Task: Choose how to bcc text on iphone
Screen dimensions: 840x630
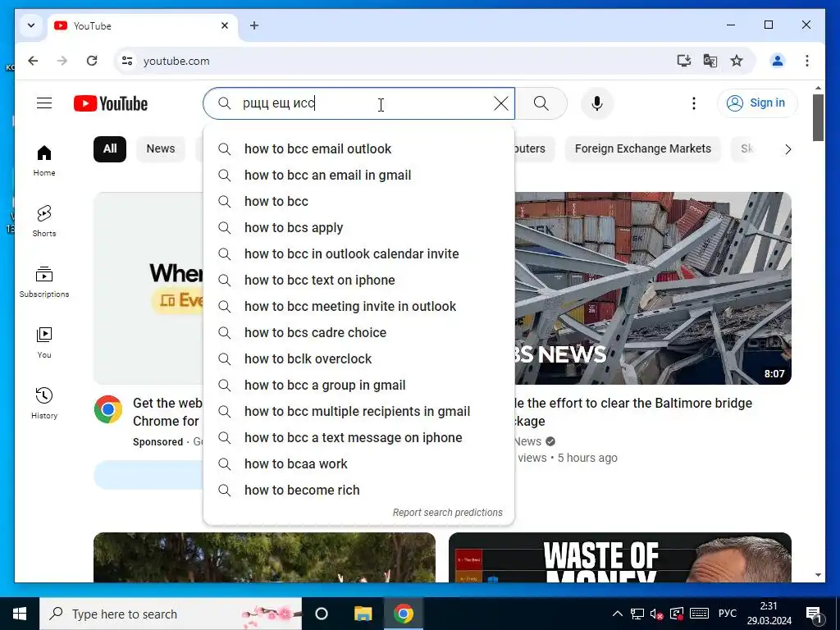Action: (x=359, y=281)
